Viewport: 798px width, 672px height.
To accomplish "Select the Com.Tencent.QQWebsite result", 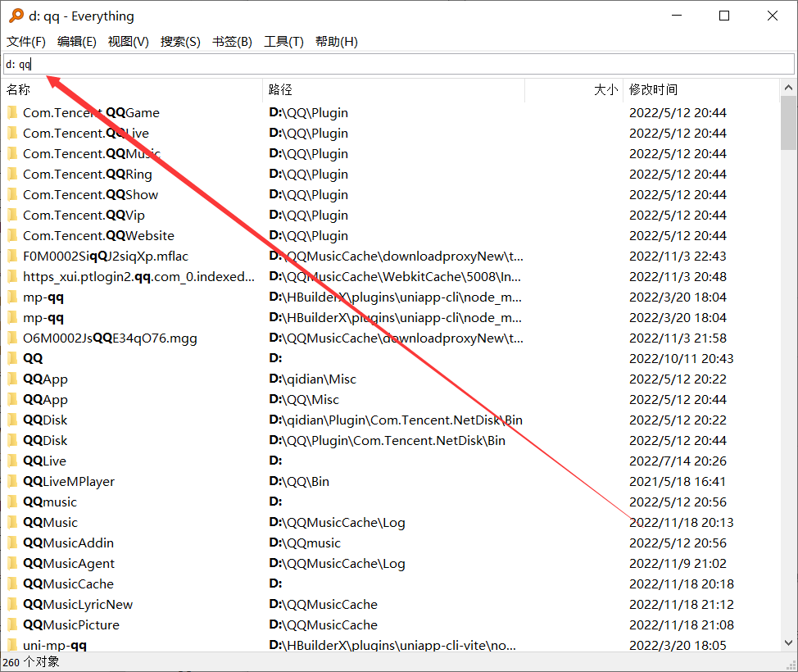I will tap(99, 235).
